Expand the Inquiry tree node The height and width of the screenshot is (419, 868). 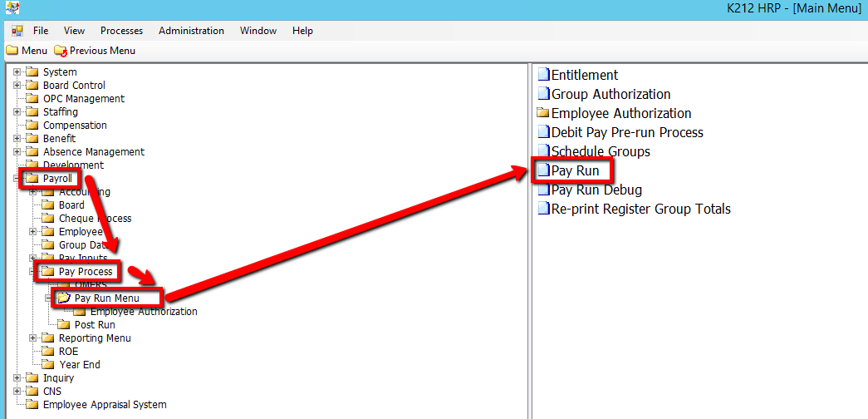17,378
